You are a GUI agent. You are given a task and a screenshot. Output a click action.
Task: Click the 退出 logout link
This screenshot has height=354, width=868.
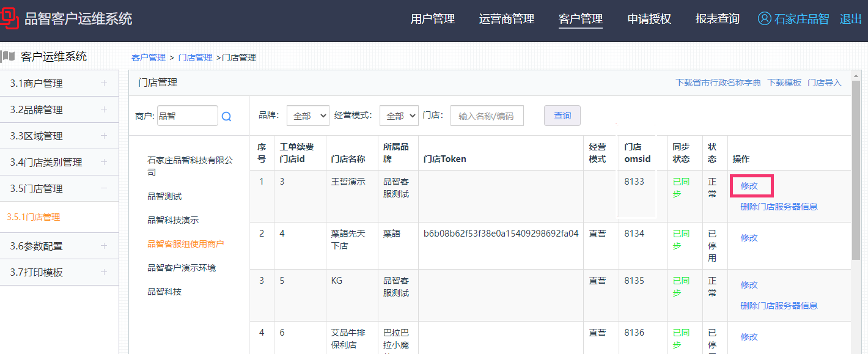tap(850, 19)
